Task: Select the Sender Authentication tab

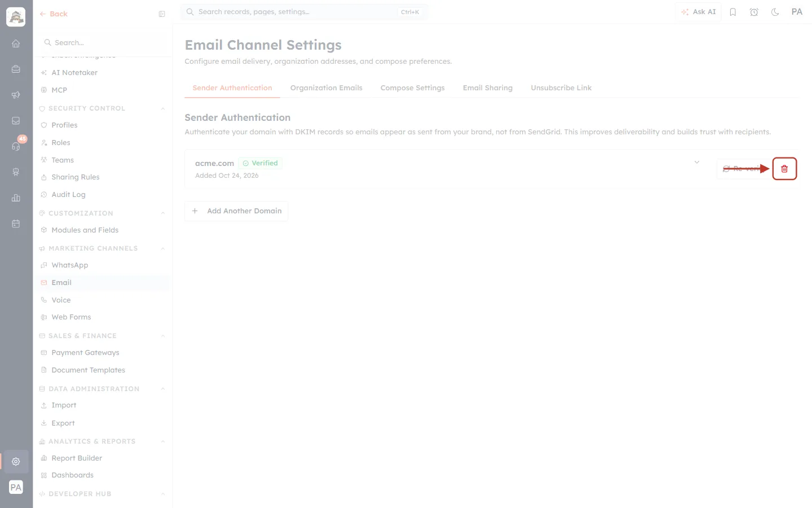Action: pos(232,88)
